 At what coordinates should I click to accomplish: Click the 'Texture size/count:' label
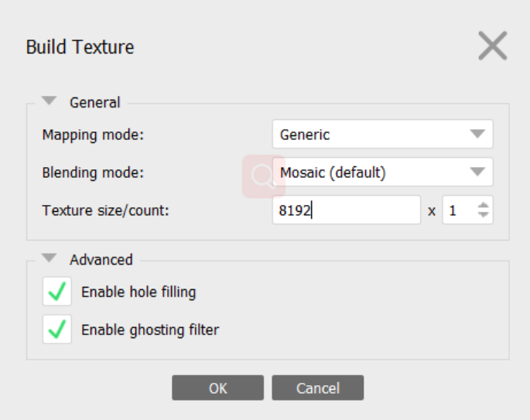[x=105, y=210]
